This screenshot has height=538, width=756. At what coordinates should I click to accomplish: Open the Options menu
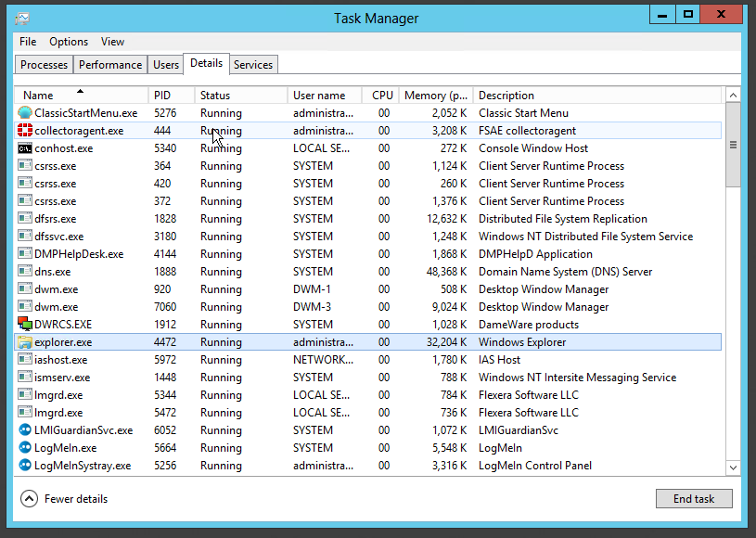pyautogui.click(x=69, y=42)
